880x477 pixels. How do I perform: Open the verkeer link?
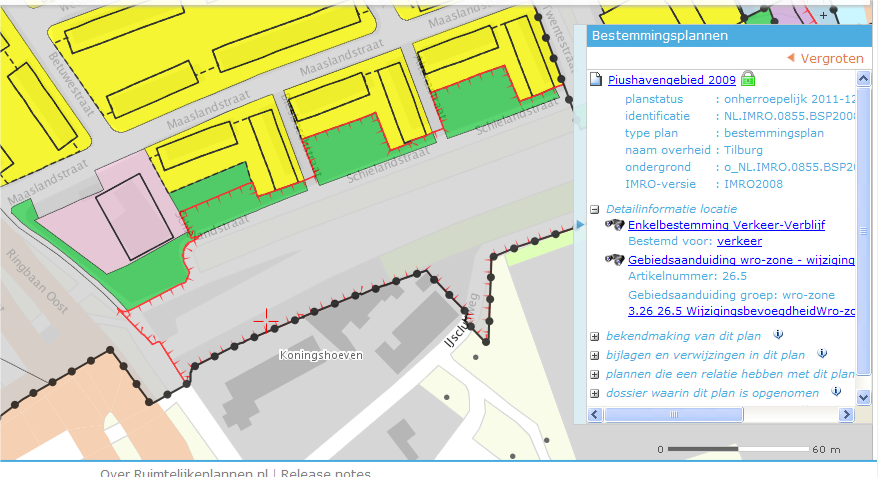[x=740, y=241]
